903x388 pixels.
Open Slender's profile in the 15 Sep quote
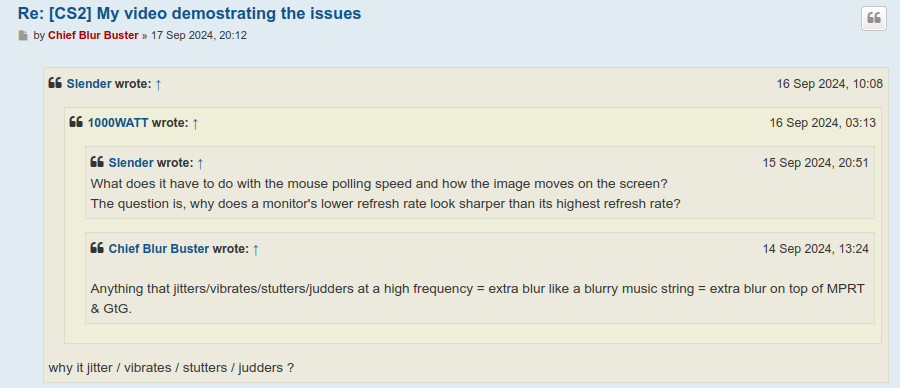131,163
